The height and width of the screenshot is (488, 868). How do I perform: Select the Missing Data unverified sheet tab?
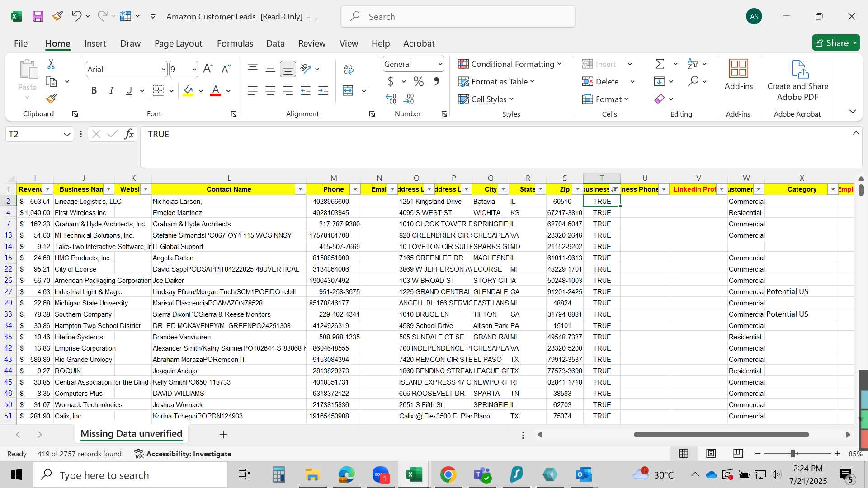[x=132, y=434]
